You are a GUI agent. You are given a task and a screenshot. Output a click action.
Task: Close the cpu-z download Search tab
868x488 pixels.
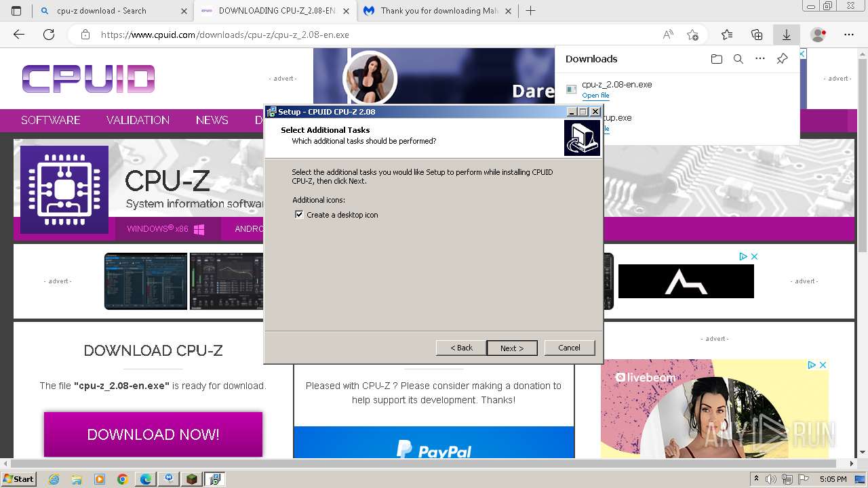[184, 11]
